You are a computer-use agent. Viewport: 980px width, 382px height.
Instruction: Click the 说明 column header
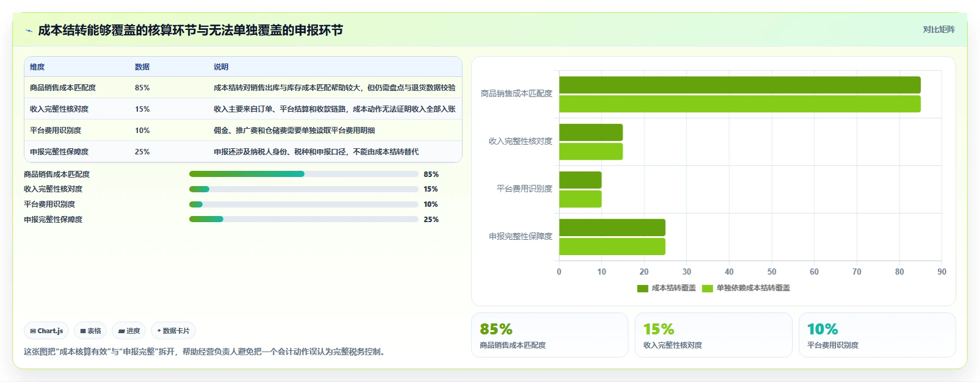pos(221,67)
